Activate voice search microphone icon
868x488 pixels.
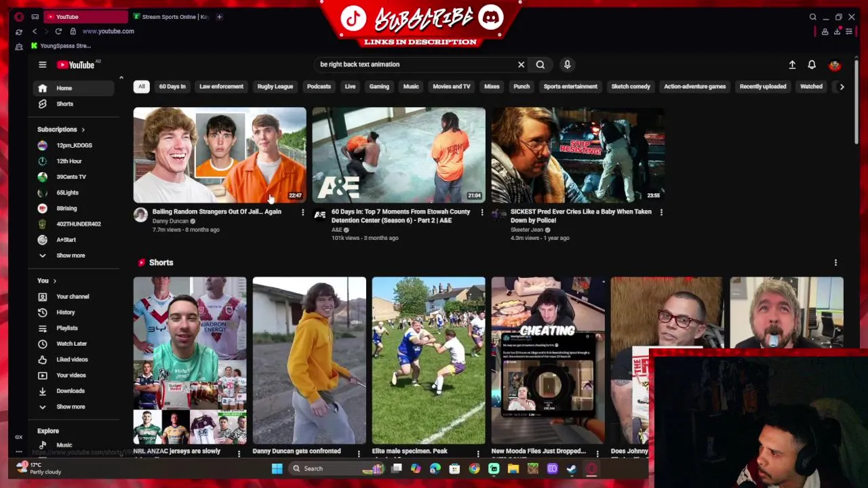click(x=568, y=64)
